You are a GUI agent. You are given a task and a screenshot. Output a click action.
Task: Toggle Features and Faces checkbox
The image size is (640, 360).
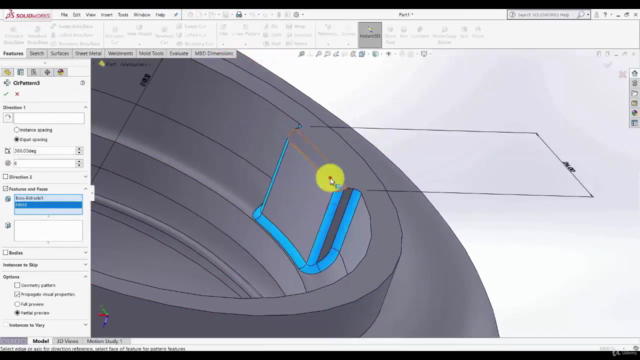tap(6, 189)
